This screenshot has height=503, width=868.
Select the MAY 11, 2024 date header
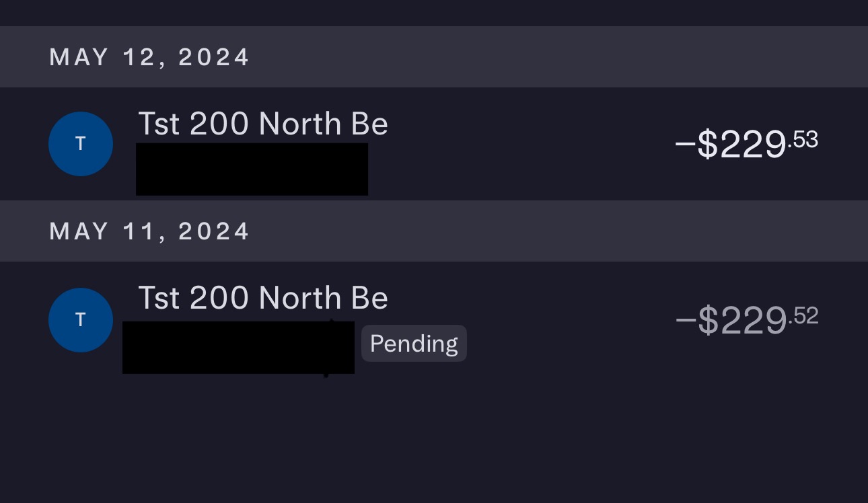tap(149, 231)
